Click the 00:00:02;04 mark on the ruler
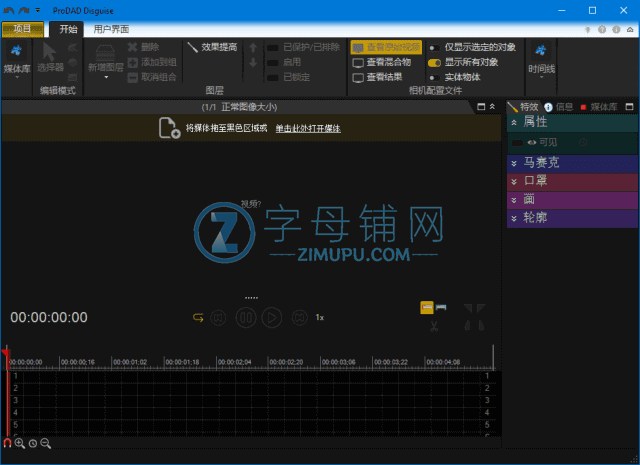 [234, 362]
